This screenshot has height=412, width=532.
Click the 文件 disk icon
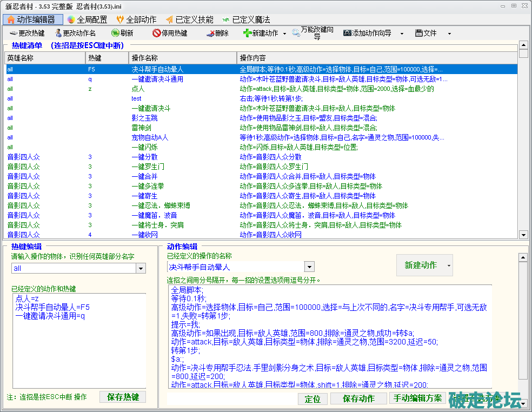[x=418, y=33]
